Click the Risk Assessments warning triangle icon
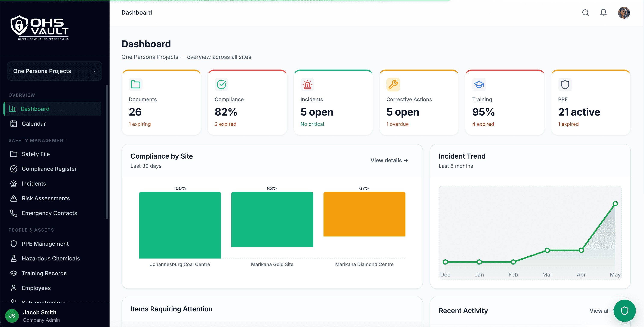644x327 pixels. [14, 198]
